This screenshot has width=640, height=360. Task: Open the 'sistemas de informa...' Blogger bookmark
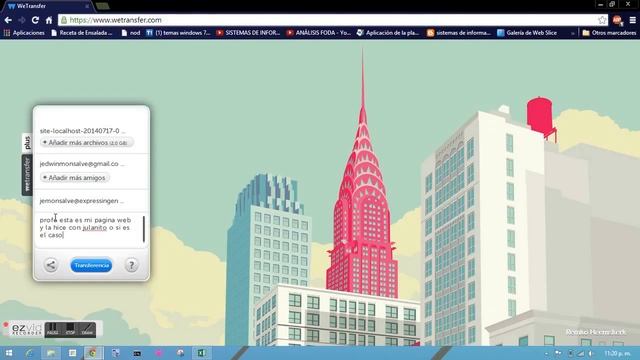(x=459, y=33)
